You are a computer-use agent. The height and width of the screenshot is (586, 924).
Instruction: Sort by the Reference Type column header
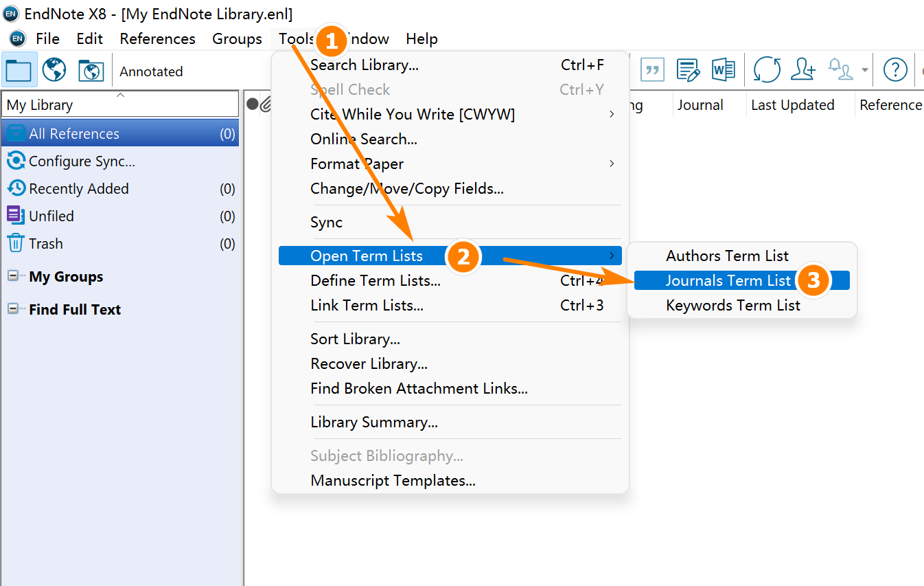pyautogui.click(x=890, y=104)
